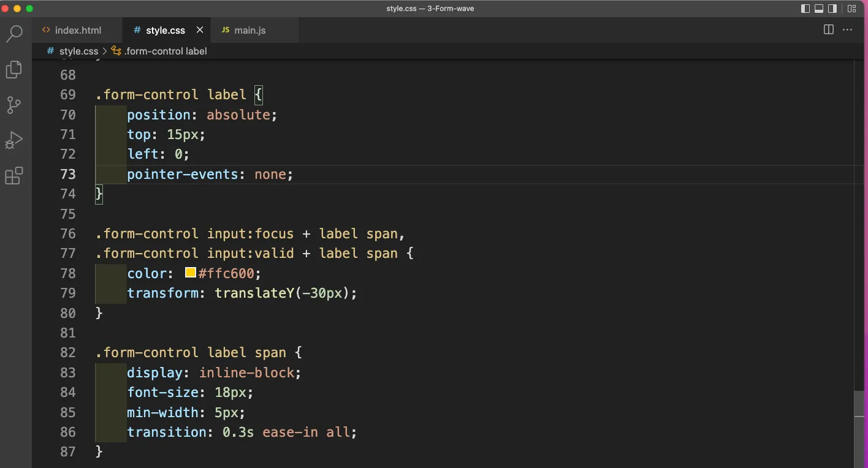
Task: Close the style.css tab
Action: click(200, 30)
